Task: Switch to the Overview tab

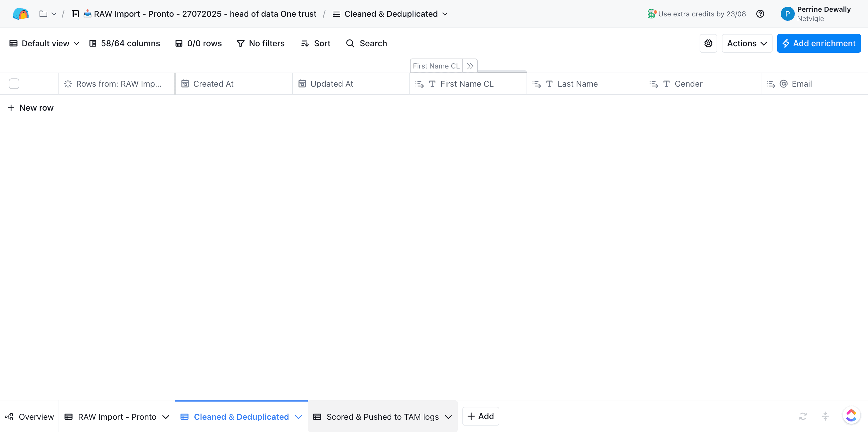Action: (29, 417)
